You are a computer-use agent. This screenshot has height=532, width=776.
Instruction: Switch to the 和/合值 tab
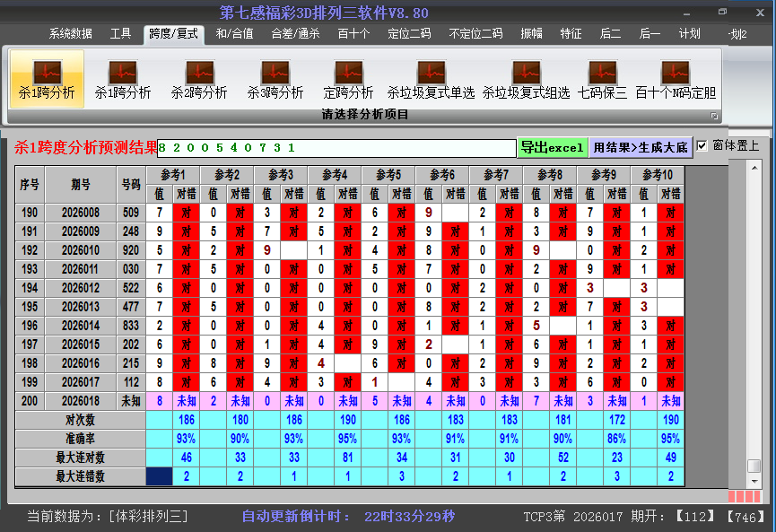tap(234, 34)
